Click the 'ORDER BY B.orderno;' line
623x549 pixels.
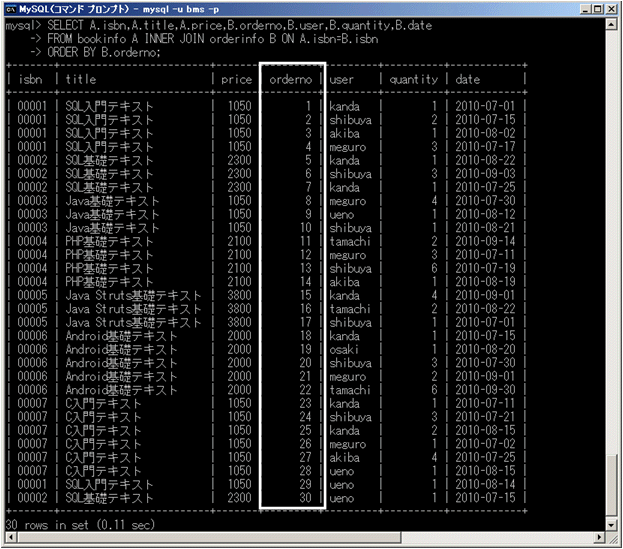104,52
